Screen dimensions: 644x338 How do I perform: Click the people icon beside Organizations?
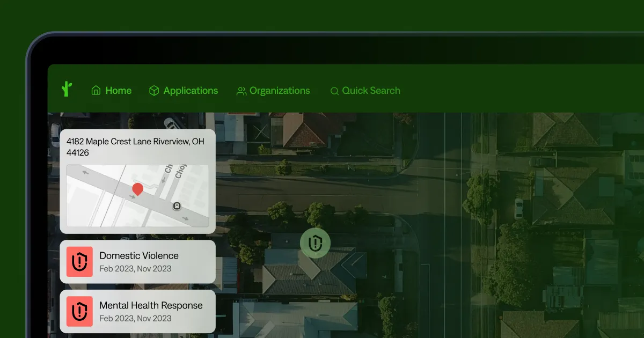click(x=241, y=91)
